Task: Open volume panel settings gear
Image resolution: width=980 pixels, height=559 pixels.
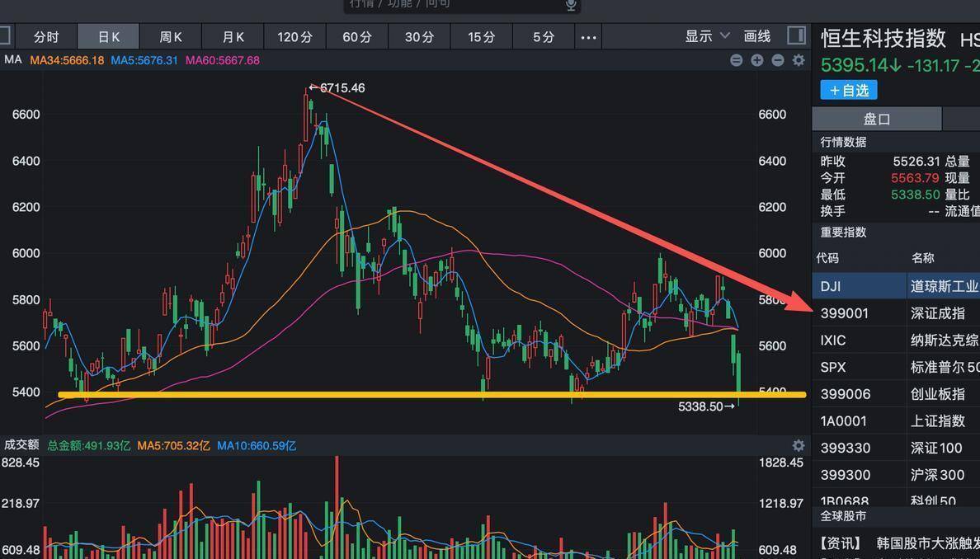Action: 798,445
